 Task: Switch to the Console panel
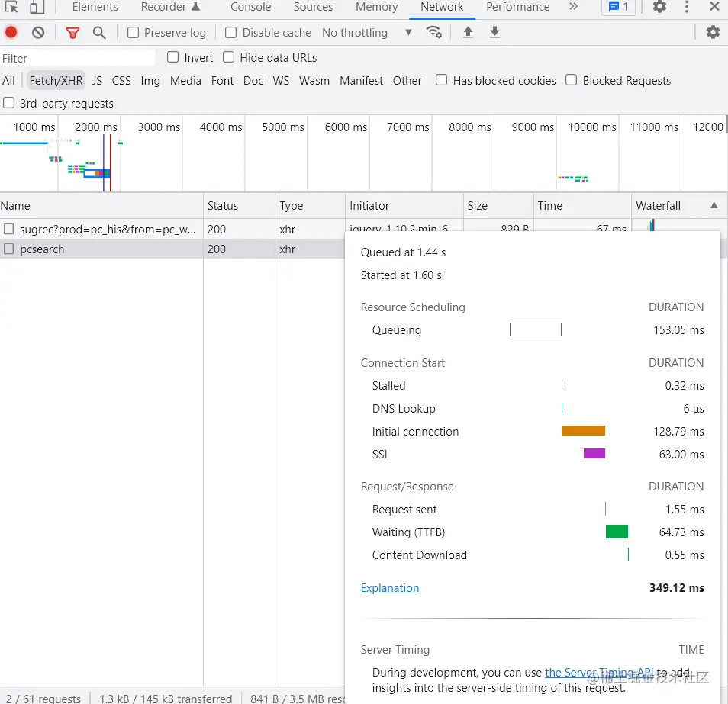250,7
